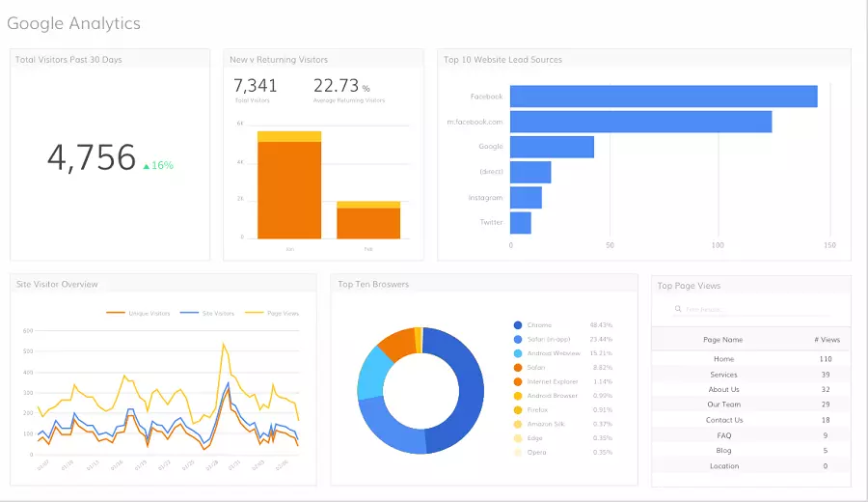The image size is (868, 502).
Task: Click the 7,341 total visitors figure
Action: point(256,85)
